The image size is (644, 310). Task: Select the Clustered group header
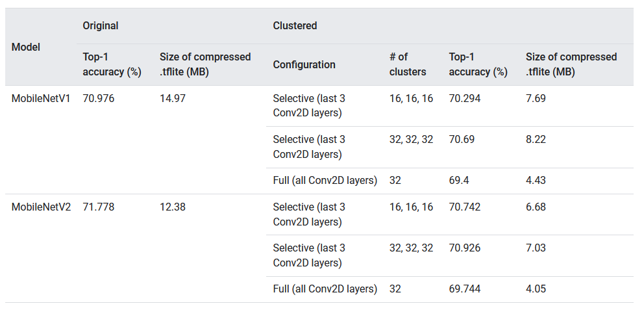[295, 26]
